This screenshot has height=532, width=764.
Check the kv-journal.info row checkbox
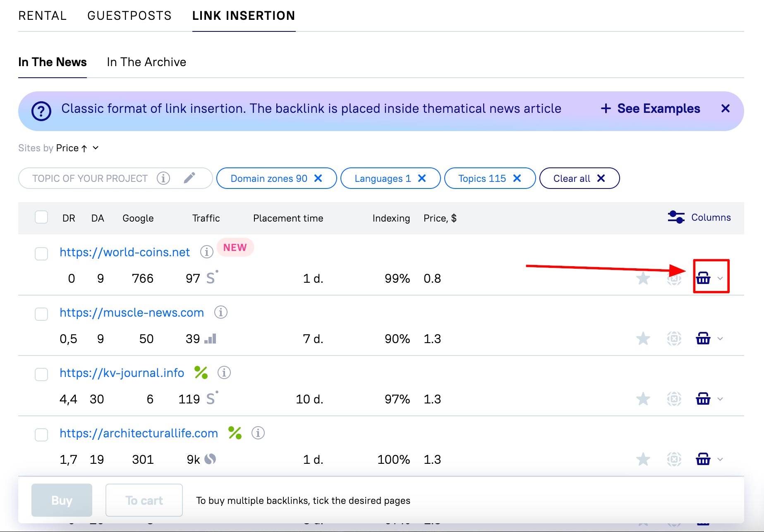[x=41, y=374]
